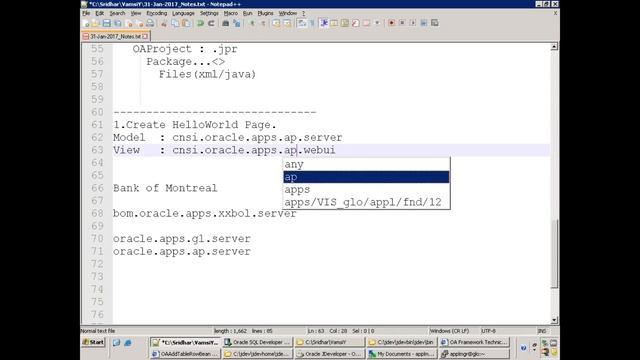Click the 'Files(xml/java)' line
The height and width of the screenshot is (360, 640).
coord(207,74)
